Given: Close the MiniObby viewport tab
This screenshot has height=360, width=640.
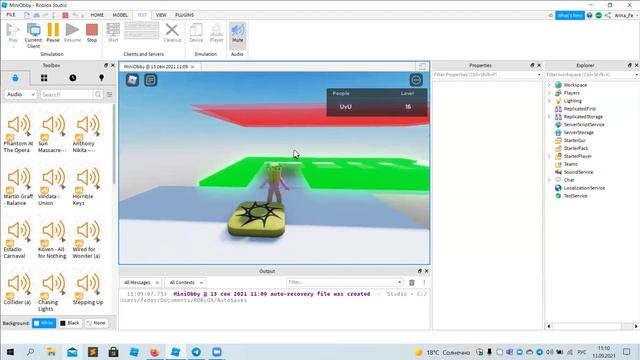Looking at the screenshot, I should pos(193,67).
